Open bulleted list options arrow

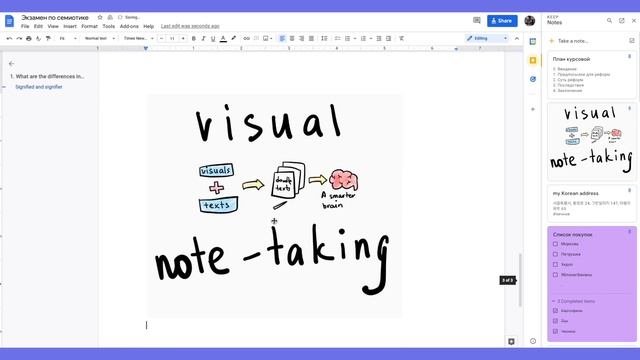coord(355,38)
